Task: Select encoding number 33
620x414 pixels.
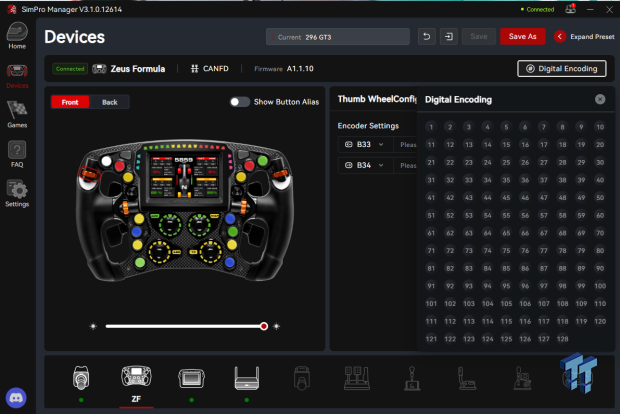Action: pyautogui.click(x=469, y=180)
